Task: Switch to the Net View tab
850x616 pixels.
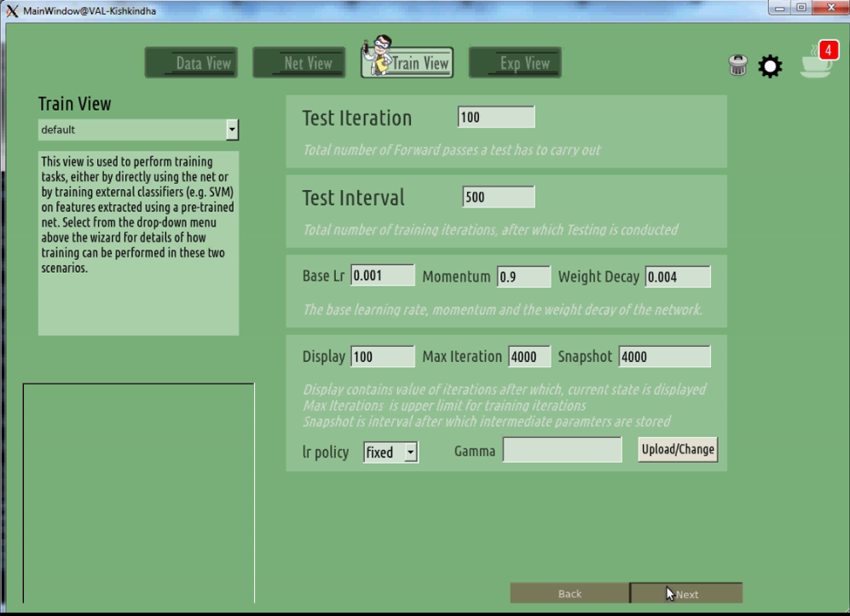Action: 298,63
